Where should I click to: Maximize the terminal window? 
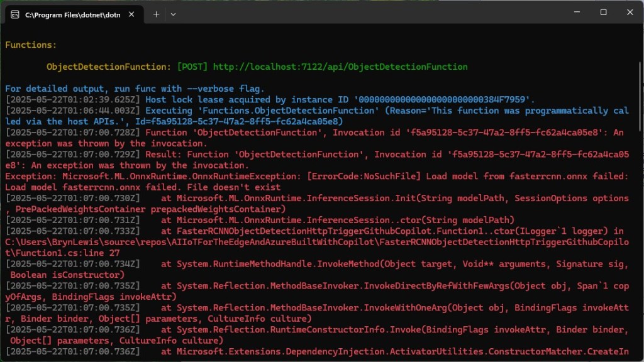pos(603,12)
